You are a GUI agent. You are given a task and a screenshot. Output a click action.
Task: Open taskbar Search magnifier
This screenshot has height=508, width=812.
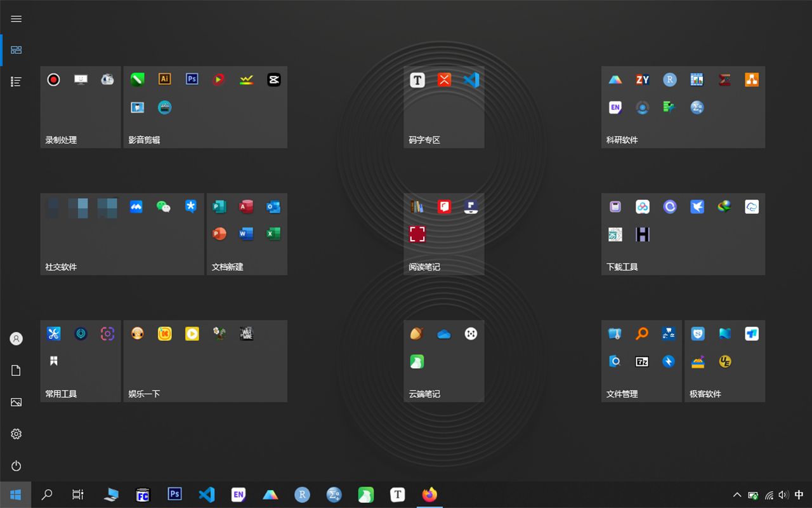tap(47, 495)
